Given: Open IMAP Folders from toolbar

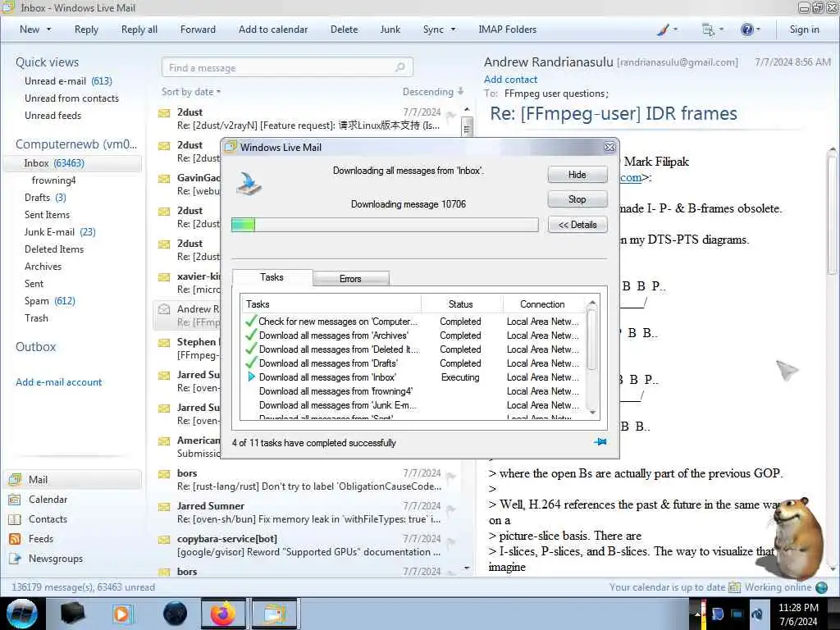Looking at the screenshot, I should pyautogui.click(x=507, y=30).
